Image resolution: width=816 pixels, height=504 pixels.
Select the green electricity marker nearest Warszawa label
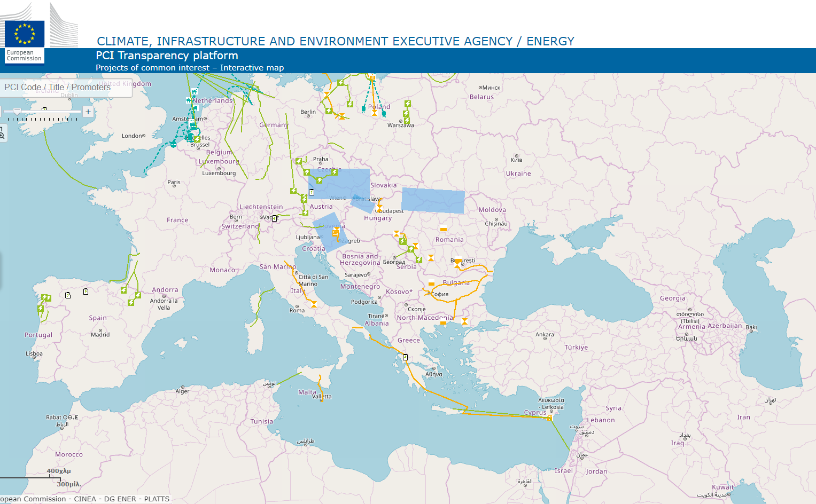(x=406, y=121)
